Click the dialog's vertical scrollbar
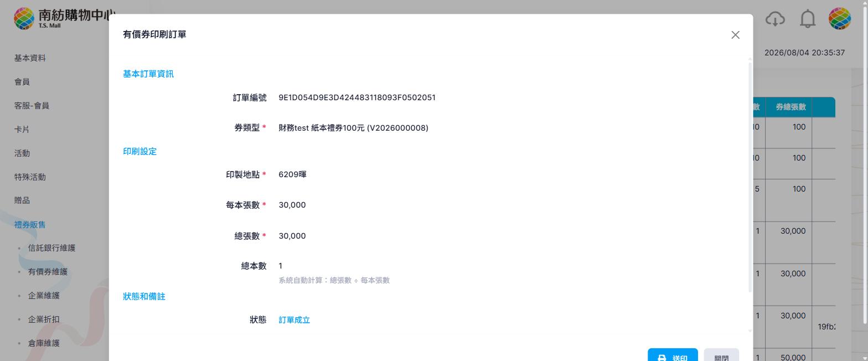The image size is (868, 361). (750, 177)
